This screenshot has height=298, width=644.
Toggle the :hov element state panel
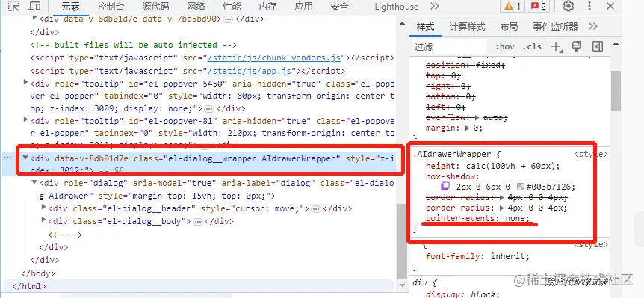pos(505,47)
